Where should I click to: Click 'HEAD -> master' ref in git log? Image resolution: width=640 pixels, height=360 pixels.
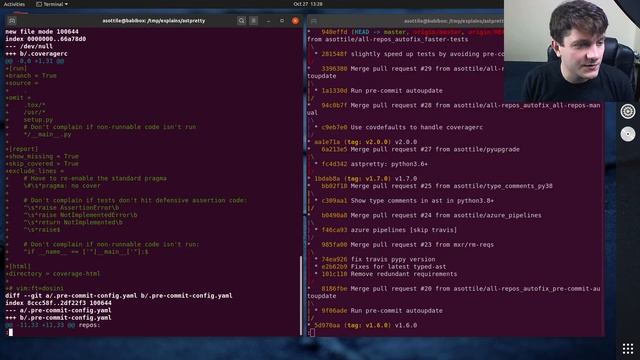(380, 32)
